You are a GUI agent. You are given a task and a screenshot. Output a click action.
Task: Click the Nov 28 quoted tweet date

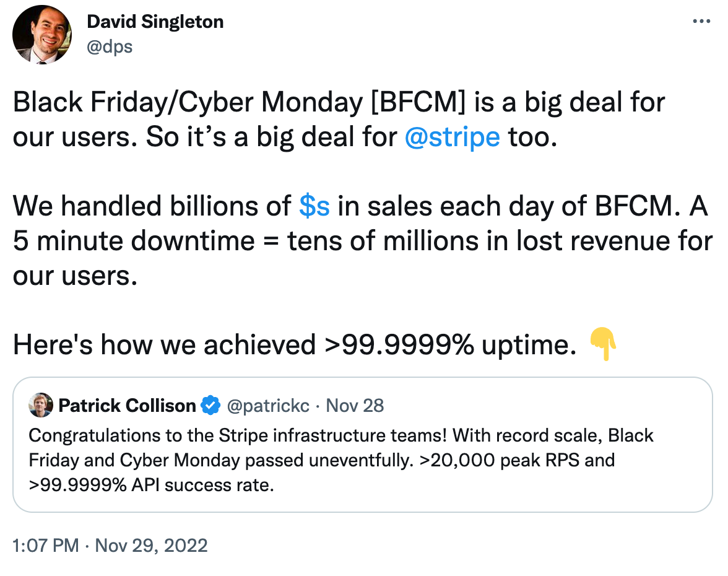click(355, 406)
